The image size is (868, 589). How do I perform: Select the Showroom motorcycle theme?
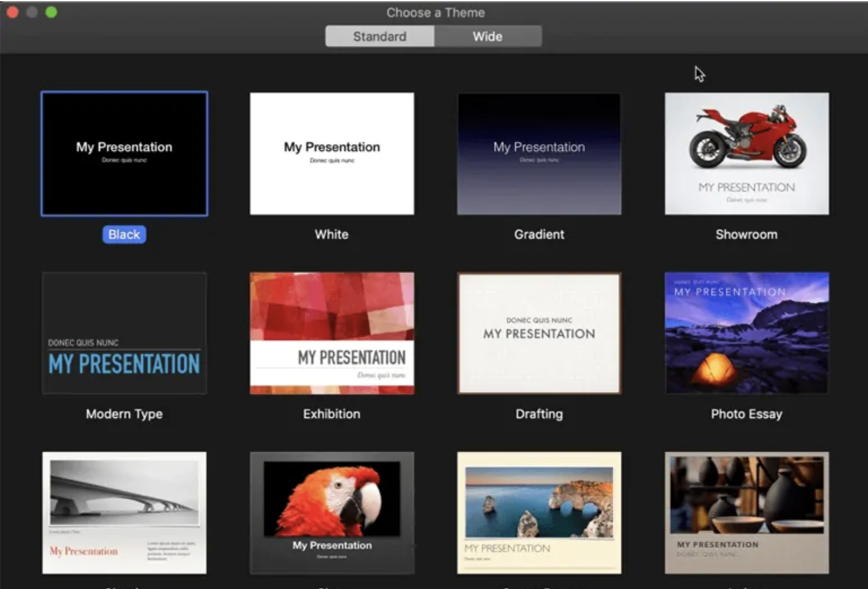pos(746,153)
